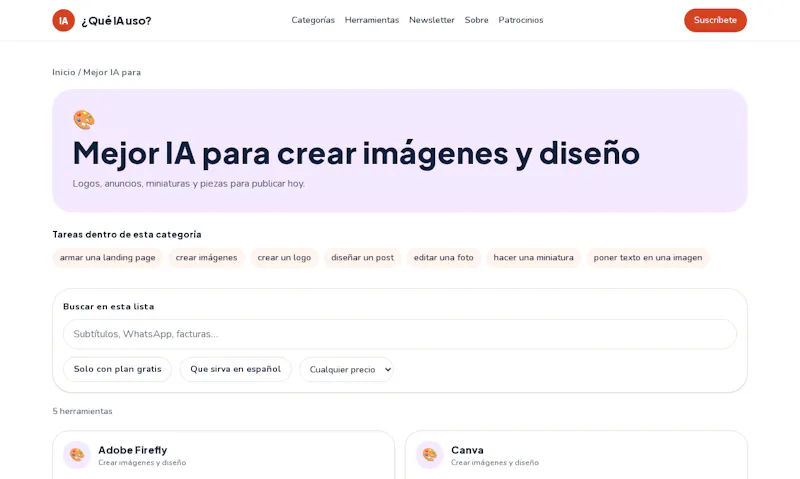Open the 'Cualquier precio' dropdown
This screenshot has width=800, height=479.
[x=346, y=369]
